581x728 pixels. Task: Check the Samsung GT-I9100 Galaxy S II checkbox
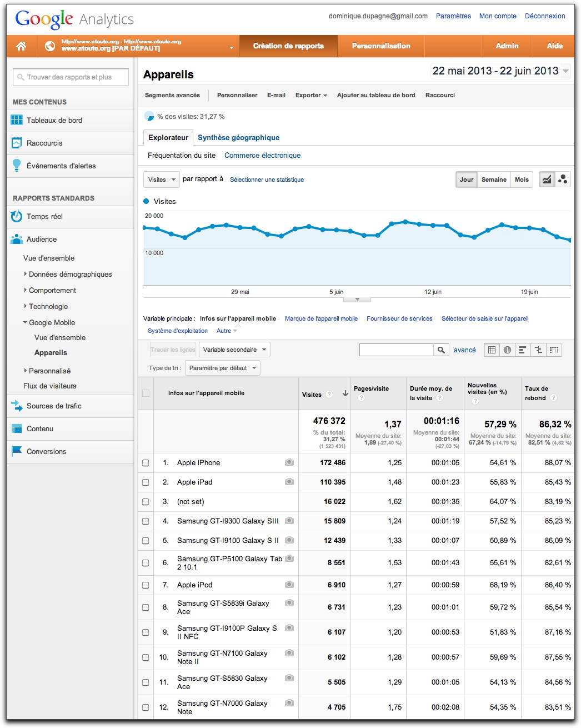tap(146, 541)
